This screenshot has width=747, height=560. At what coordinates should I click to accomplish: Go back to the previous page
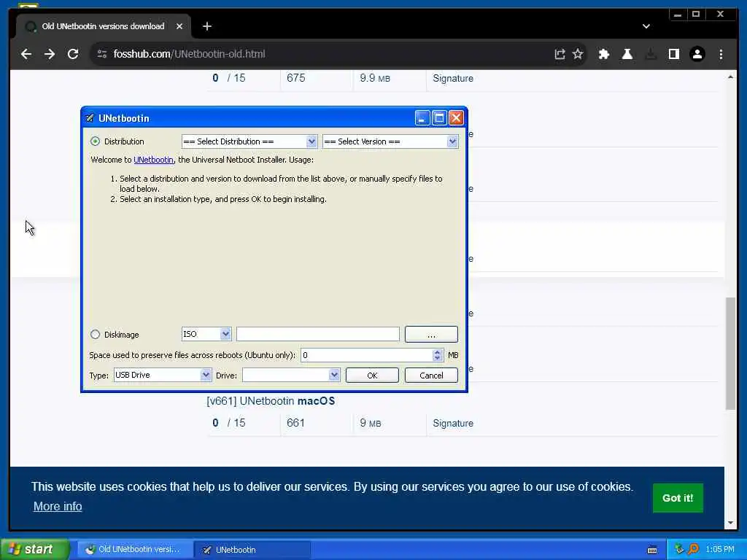pyautogui.click(x=26, y=54)
